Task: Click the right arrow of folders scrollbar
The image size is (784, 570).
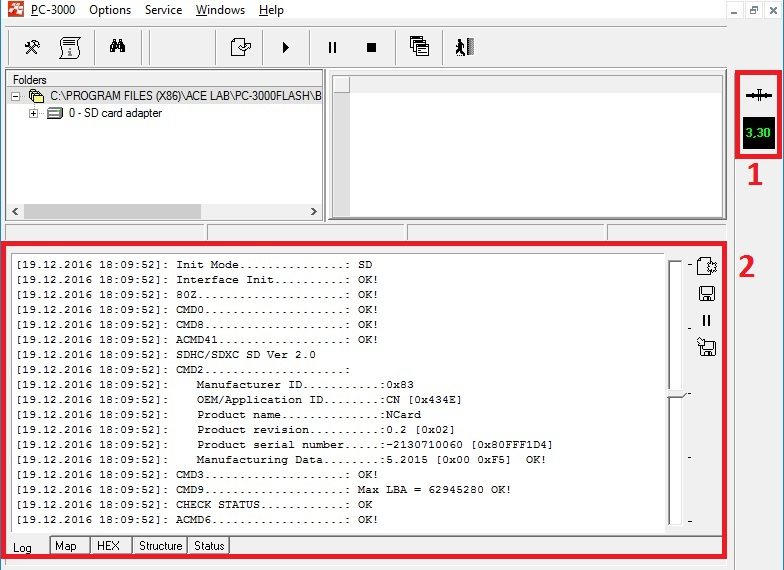Action: [314, 212]
